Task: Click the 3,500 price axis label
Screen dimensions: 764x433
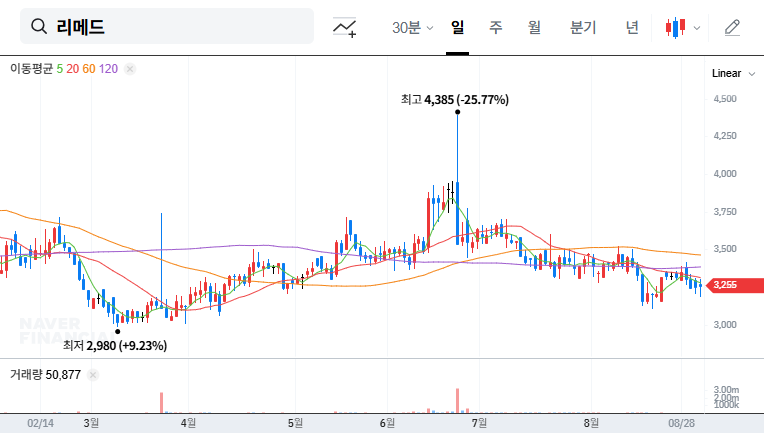Action: pyautogui.click(x=725, y=249)
